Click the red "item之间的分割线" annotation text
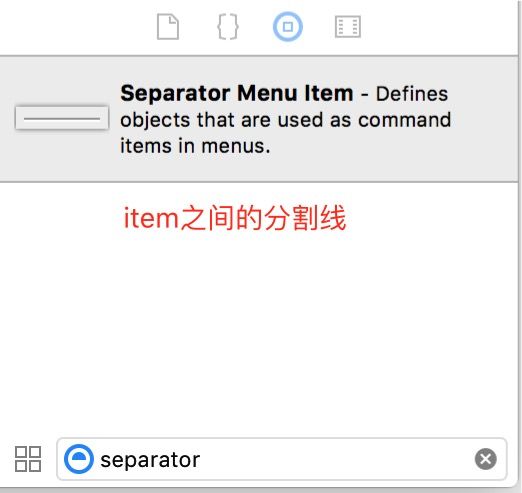The image size is (522, 493). (235, 218)
